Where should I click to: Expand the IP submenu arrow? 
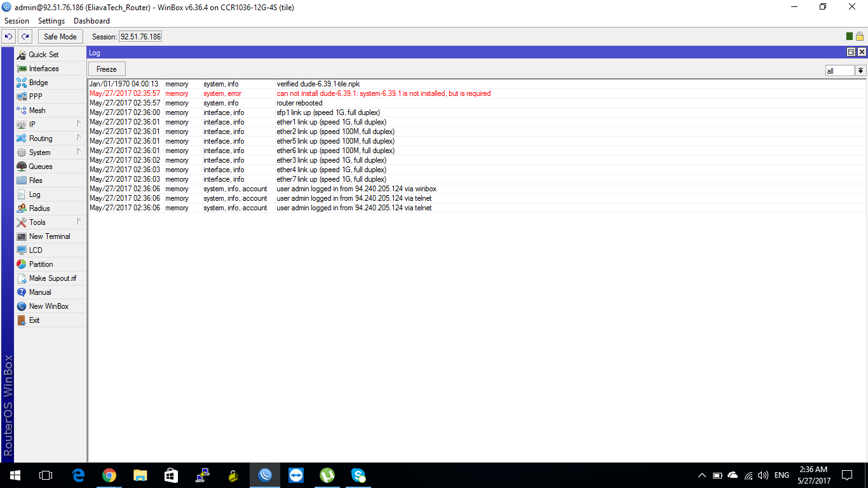pos(79,124)
